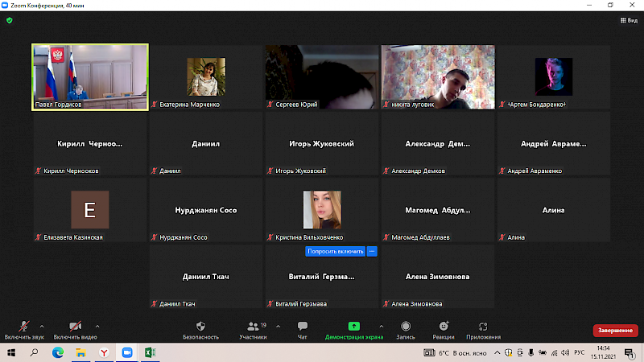Open the Apps (Приложения) icon
Viewport: 644px width, 362px height.
tap(483, 327)
